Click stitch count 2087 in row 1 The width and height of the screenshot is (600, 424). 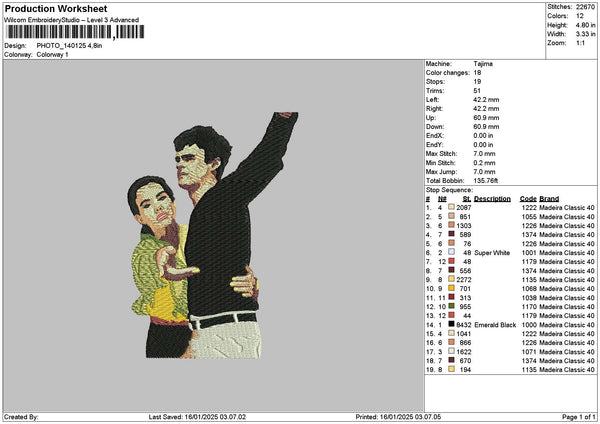(x=464, y=207)
